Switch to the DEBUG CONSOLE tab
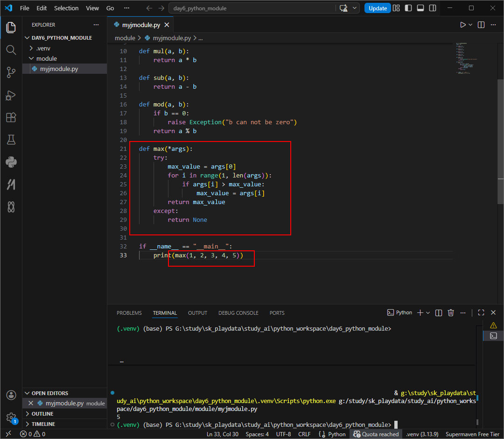This screenshot has width=504, height=439. pyautogui.click(x=238, y=313)
